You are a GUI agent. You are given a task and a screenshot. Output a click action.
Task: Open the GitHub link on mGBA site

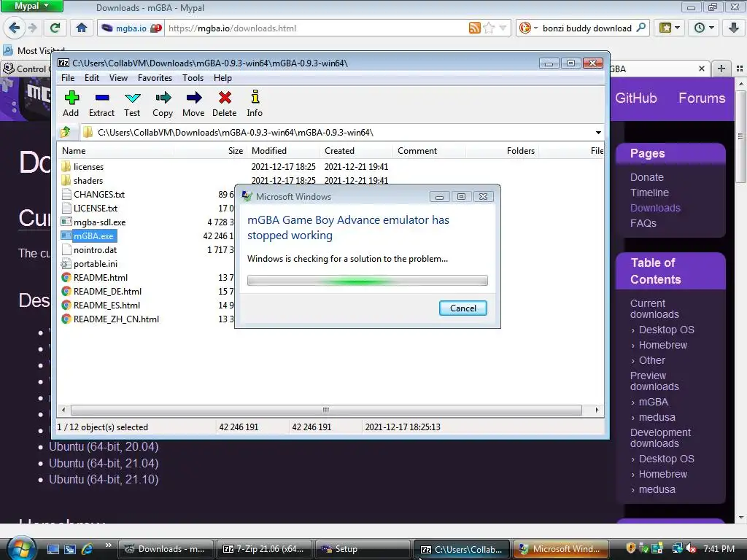tap(635, 98)
